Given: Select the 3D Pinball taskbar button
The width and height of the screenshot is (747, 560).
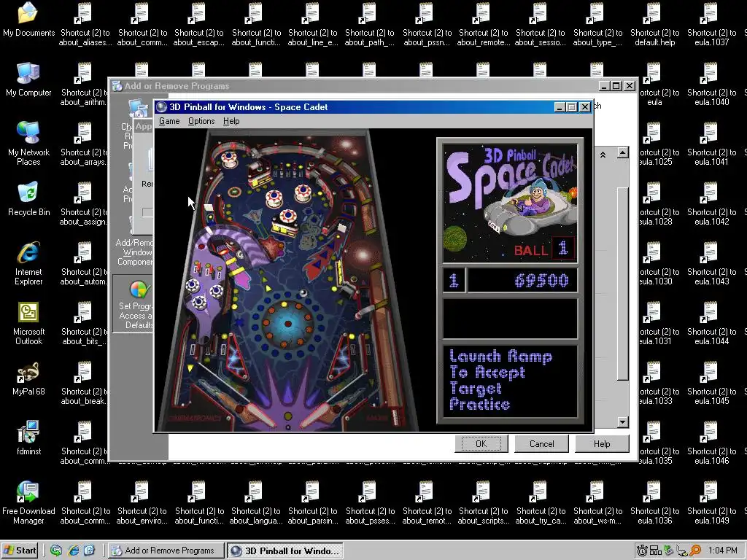Looking at the screenshot, I should click(x=285, y=551).
